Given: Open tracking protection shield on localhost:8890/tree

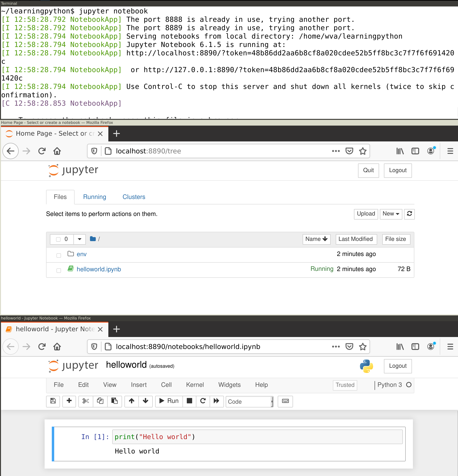Looking at the screenshot, I should coord(94,151).
